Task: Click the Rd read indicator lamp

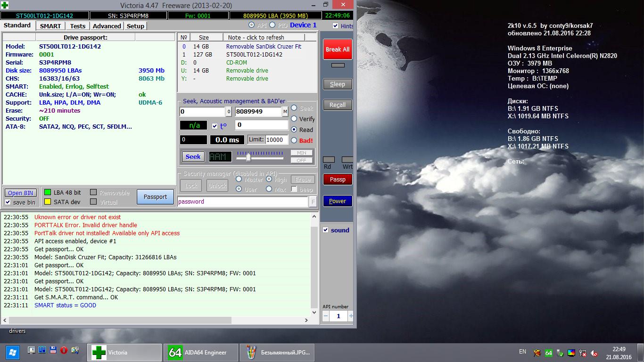Action: [329, 160]
